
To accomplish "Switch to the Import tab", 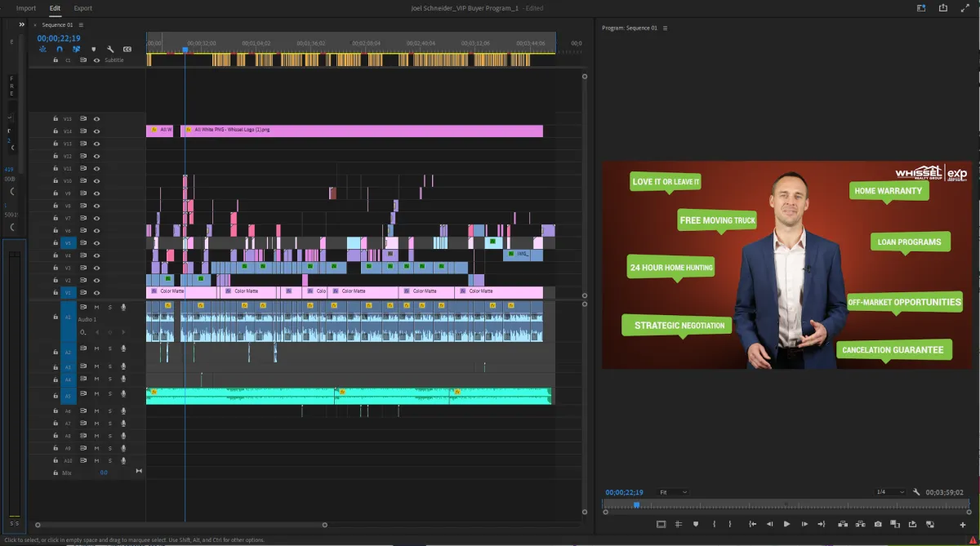I will 26,8.
